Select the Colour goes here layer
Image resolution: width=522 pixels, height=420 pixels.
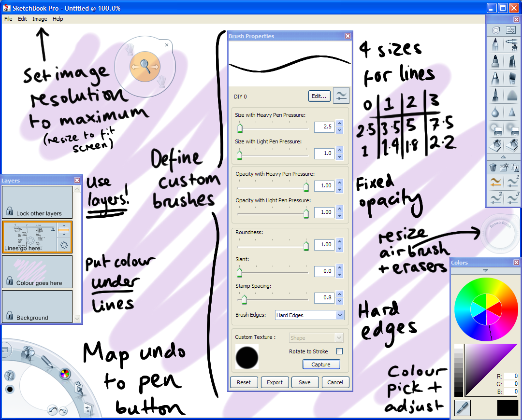point(37,272)
